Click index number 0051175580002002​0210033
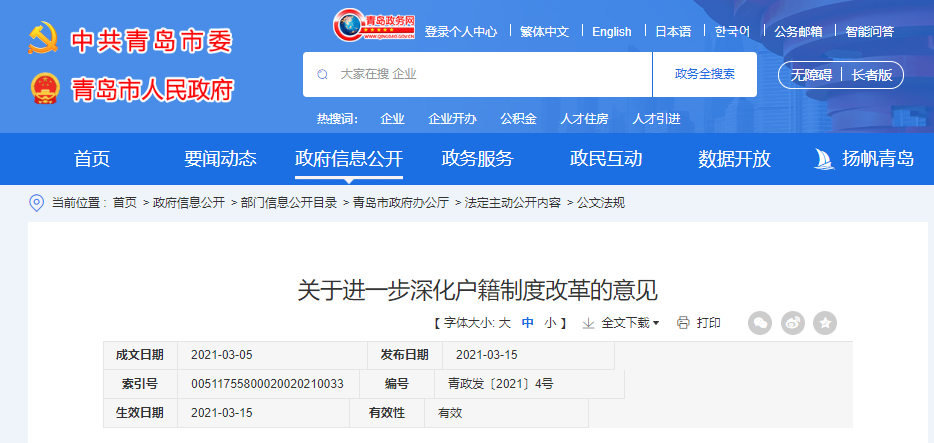The height and width of the screenshot is (443, 934). click(x=267, y=384)
